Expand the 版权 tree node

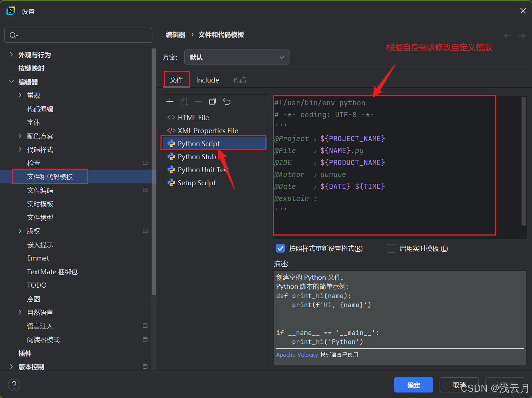click(x=20, y=231)
